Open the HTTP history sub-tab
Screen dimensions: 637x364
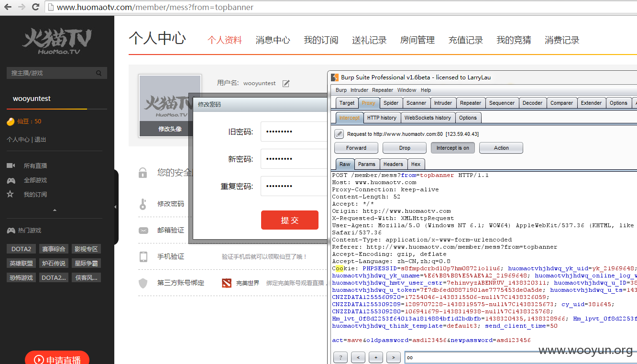tap(382, 118)
